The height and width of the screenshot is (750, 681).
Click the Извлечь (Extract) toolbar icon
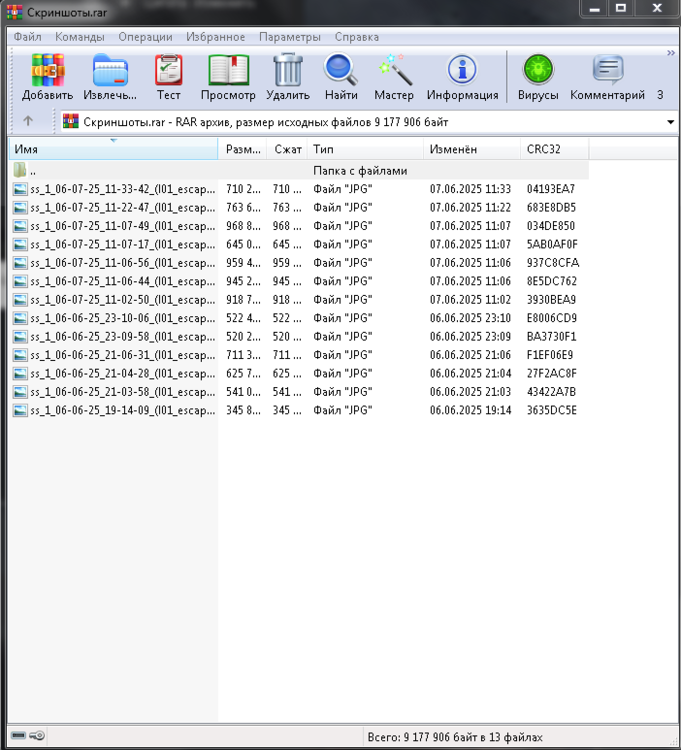click(110, 72)
